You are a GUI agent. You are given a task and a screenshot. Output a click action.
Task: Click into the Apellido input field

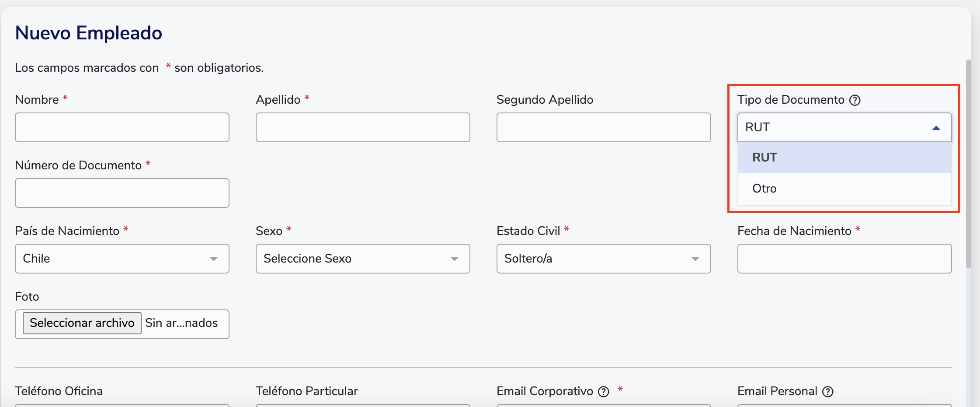coord(362,127)
